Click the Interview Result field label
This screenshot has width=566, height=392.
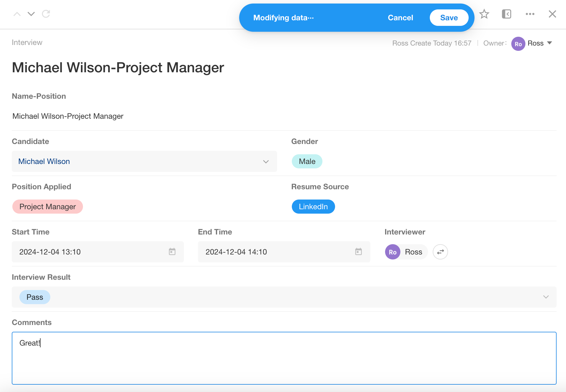pyautogui.click(x=41, y=277)
